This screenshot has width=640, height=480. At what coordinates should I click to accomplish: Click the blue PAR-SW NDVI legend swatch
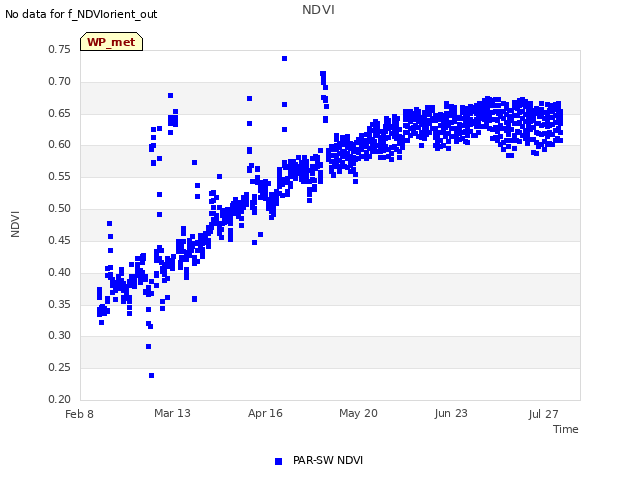[278, 461]
